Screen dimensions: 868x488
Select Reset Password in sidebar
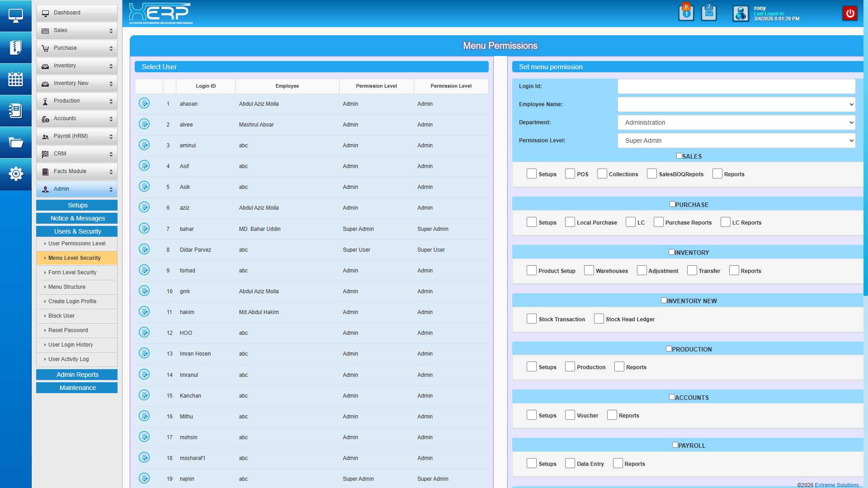pos(68,330)
